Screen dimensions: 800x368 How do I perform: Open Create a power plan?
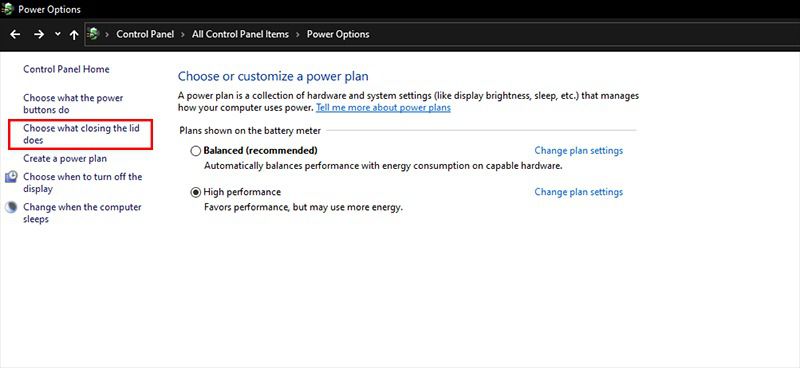click(x=65, y=159)
